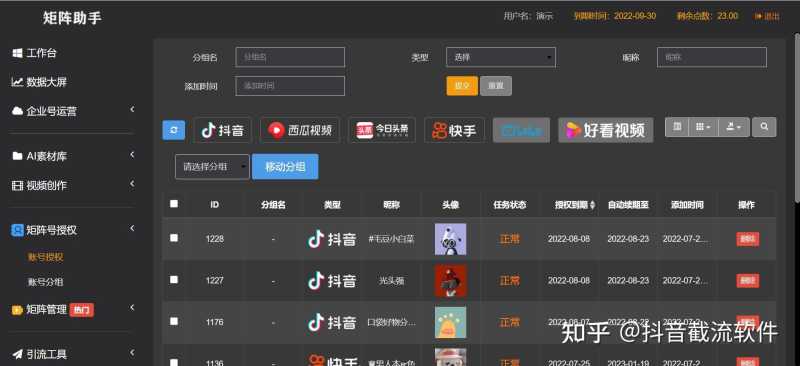Click the 到期时间 2022-09-30 text
Screen dimensions: 800x366
(615, 16)
